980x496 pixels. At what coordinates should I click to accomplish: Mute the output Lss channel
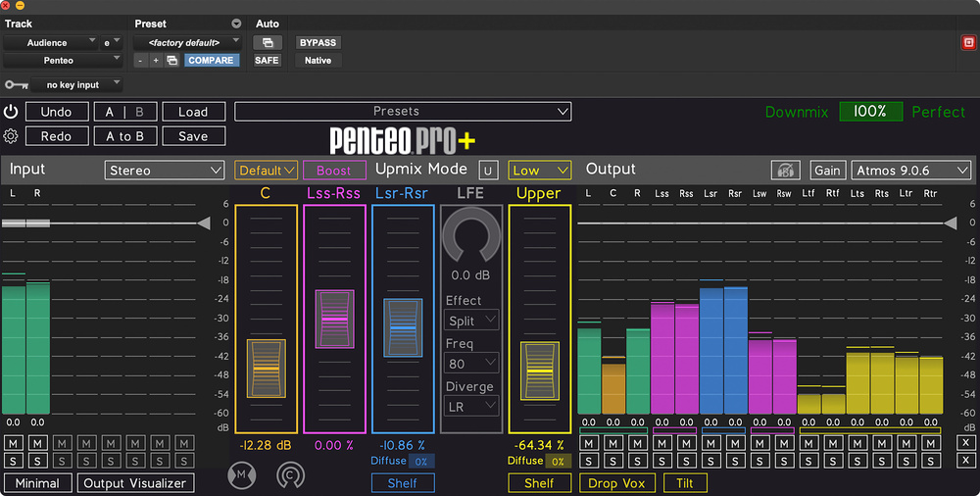point(661,443)
